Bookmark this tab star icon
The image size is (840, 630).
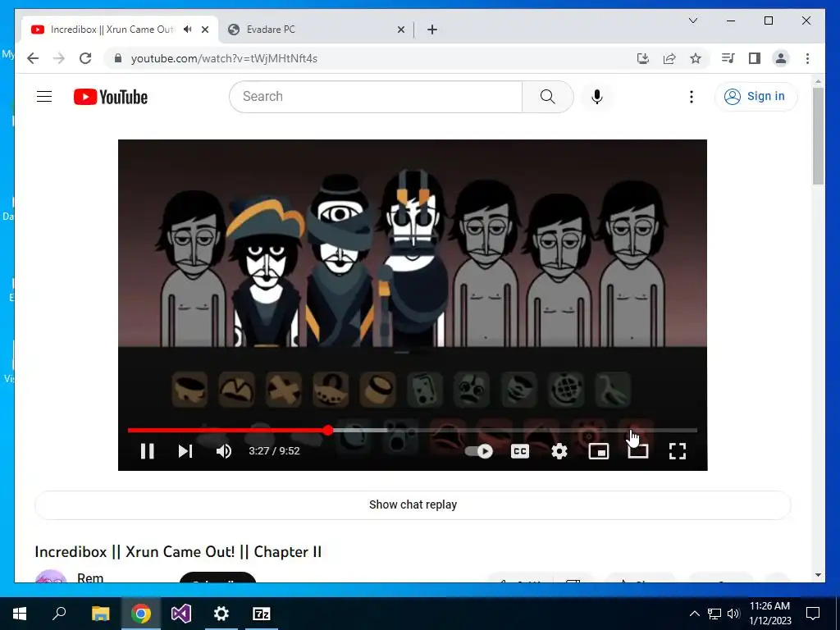coord(696,58)
